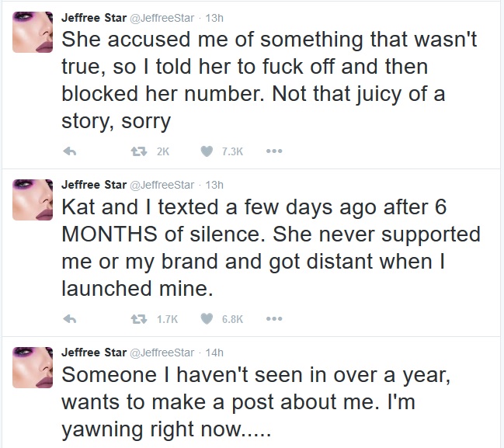
Task: Reply to the 'She accused me' tweet
Action: pos(69,151)
